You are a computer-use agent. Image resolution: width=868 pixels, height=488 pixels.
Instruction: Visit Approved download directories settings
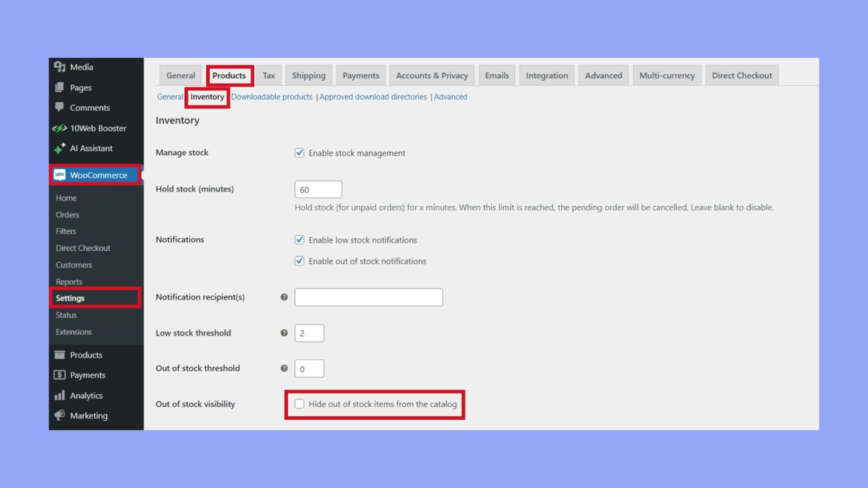[x=373, y=97]
